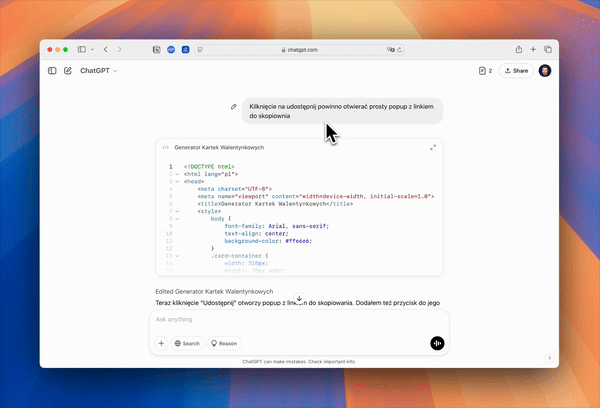Image resolution: width=600 pixels, height=408 pixels.
Task: Click the text-align center code line
Action: click(256, 233)
